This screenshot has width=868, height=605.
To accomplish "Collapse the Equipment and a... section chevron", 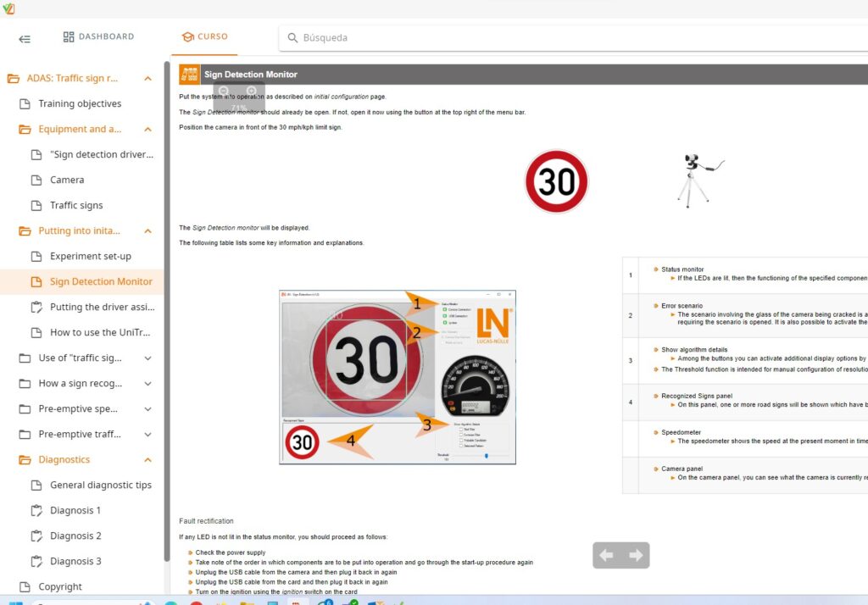I will tap(147, 130).
